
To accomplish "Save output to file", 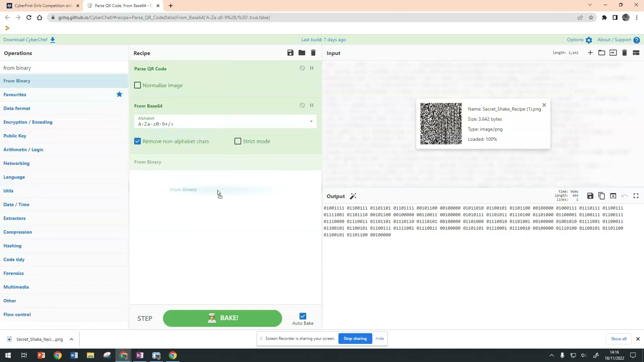I will 590,196.
